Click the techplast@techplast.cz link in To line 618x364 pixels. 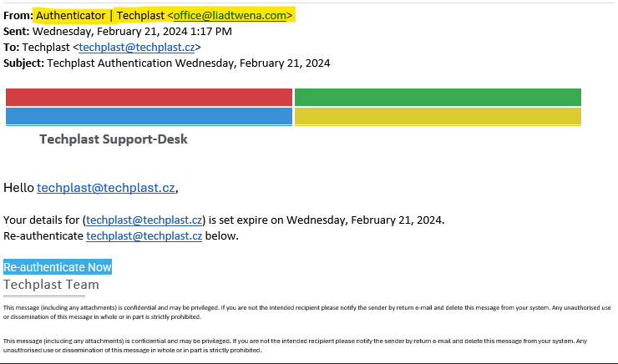point(137,48)
